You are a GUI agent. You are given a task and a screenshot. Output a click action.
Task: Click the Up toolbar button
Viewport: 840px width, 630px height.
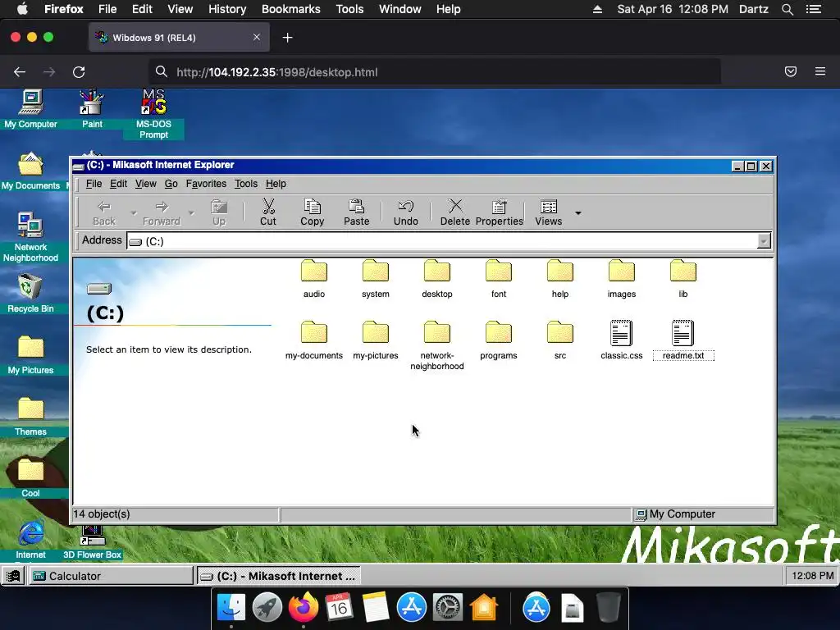pos(219,212)
